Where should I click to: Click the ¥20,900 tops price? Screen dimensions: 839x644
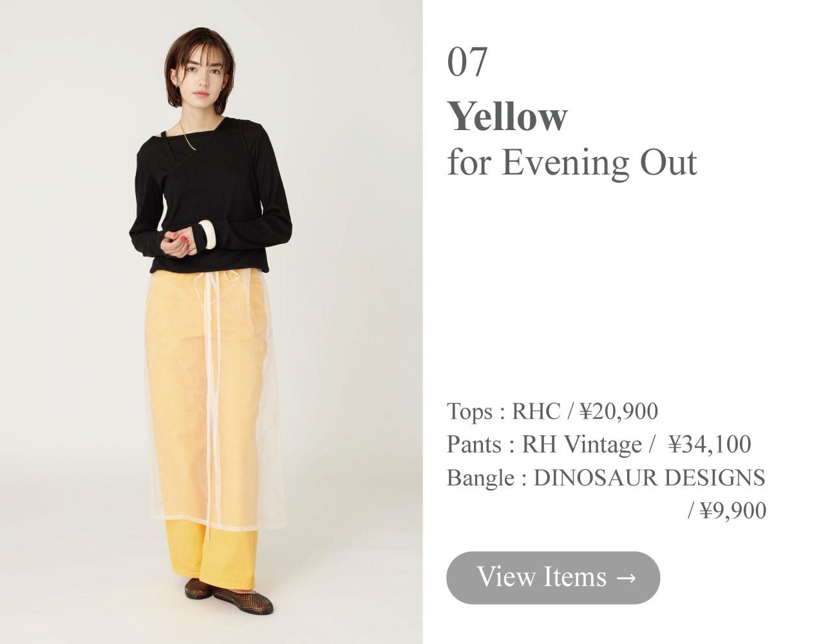click(619, 411)
